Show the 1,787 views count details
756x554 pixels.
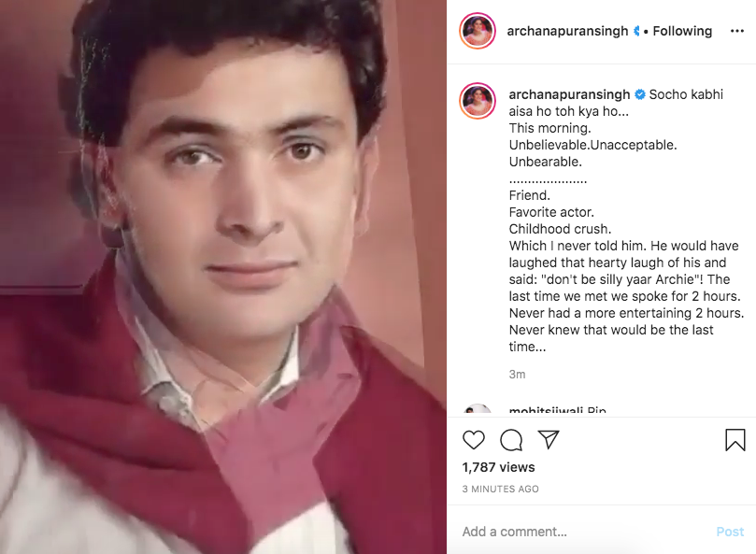click(x=499, y=467)
